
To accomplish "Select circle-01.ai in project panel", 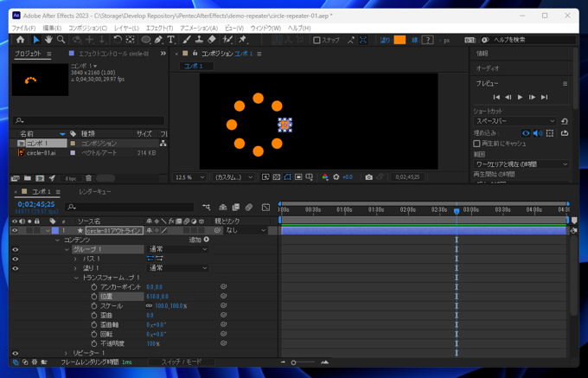I will 42,152.
